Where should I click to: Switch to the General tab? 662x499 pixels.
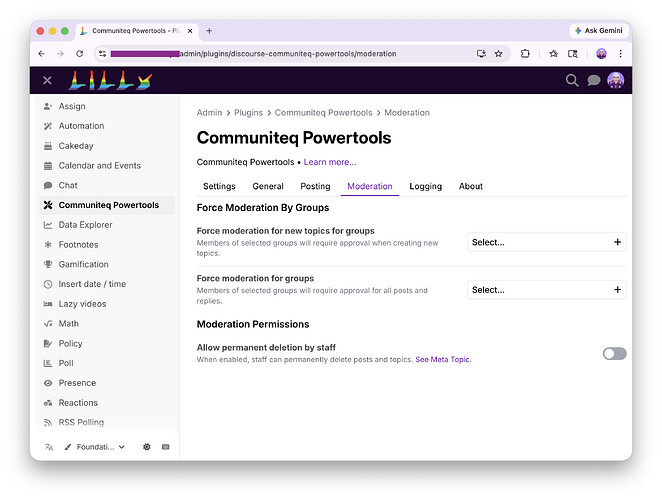[268, 186]
